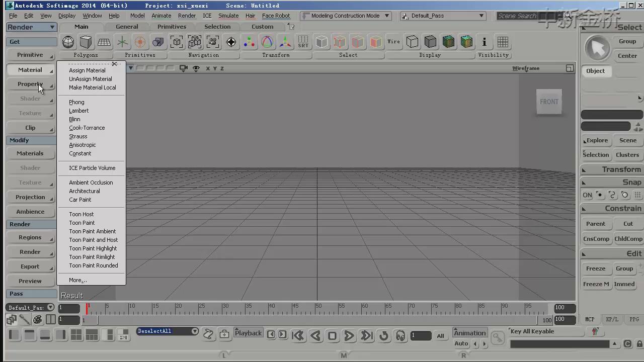Click the viewport camera icon

tap(183, 68)
